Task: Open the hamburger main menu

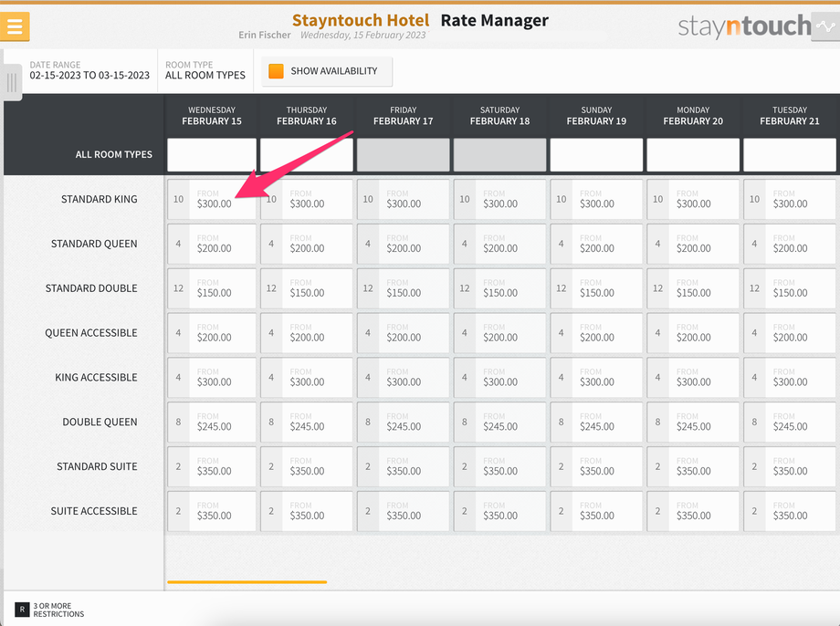Action: [15, 26]
